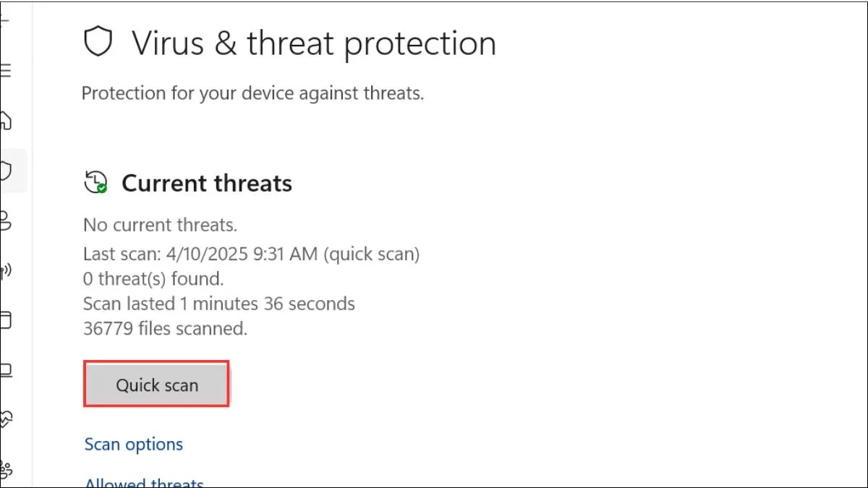Screen dimensions: 868x488
Task: Click the shield icon beside the page title
Action: point(98,41)
